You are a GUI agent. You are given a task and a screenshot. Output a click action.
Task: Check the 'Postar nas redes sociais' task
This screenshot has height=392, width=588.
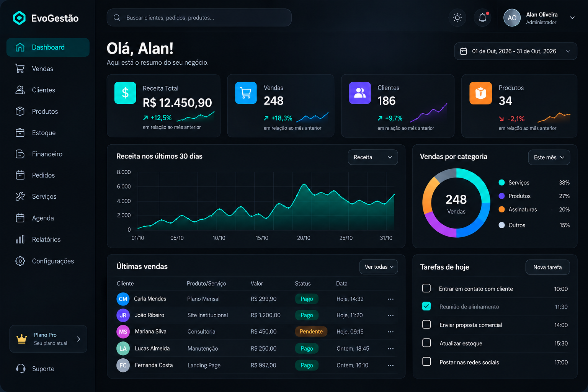426,361
